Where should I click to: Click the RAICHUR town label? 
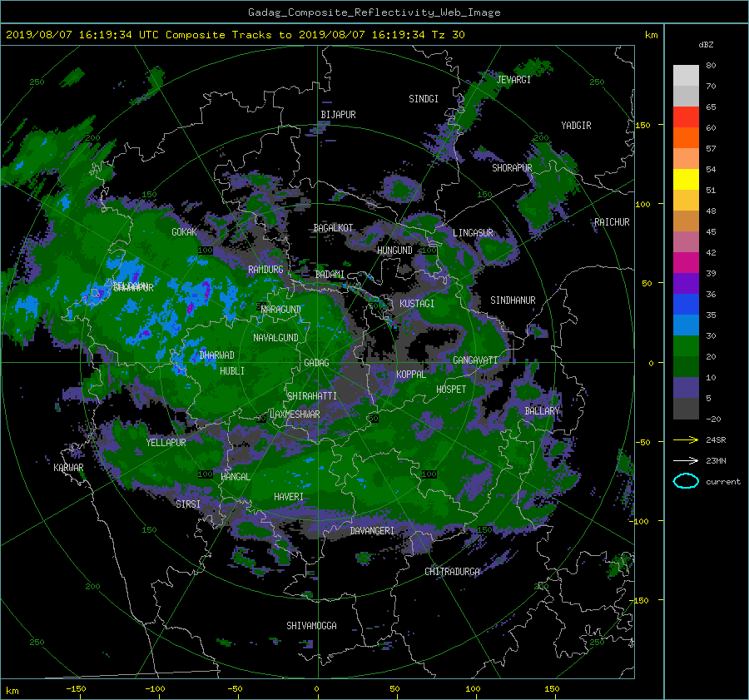point(612,222)
